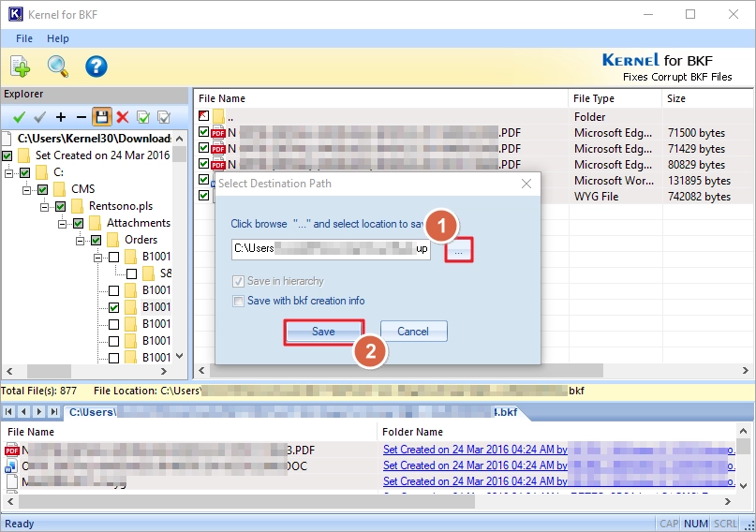Click the parent folder '..' icon

(x=218, y=116)
